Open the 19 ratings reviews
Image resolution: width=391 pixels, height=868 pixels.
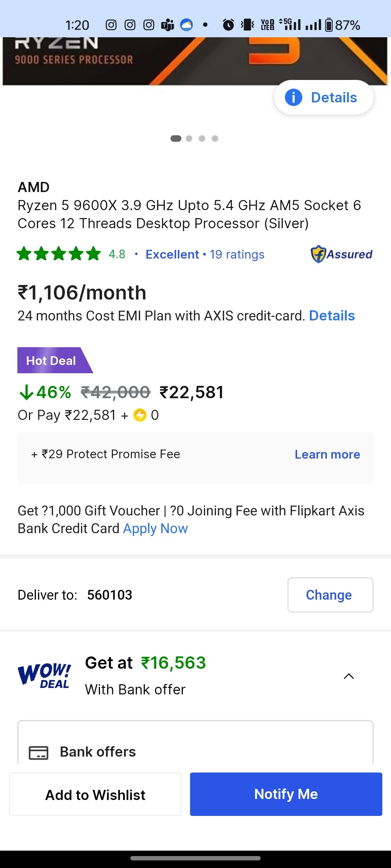(x=237, y=255)
